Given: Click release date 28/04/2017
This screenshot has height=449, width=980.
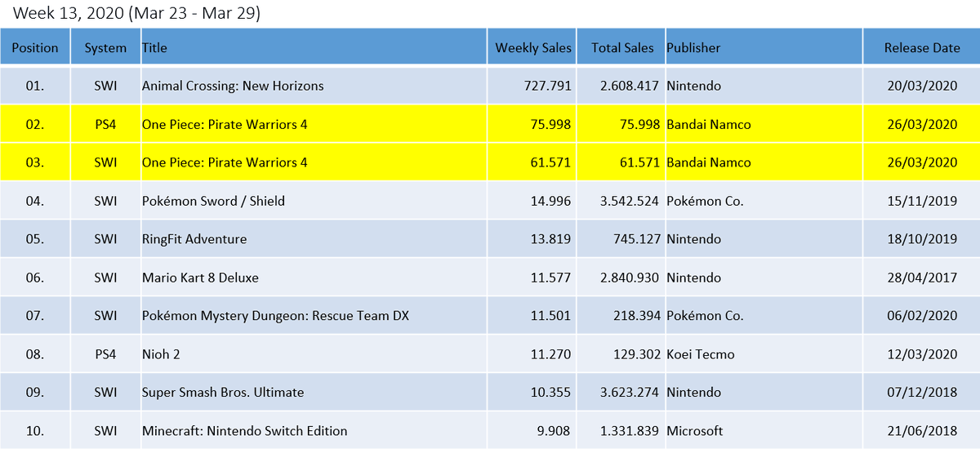Looking at the screenshot, I should tap(922, 278).
